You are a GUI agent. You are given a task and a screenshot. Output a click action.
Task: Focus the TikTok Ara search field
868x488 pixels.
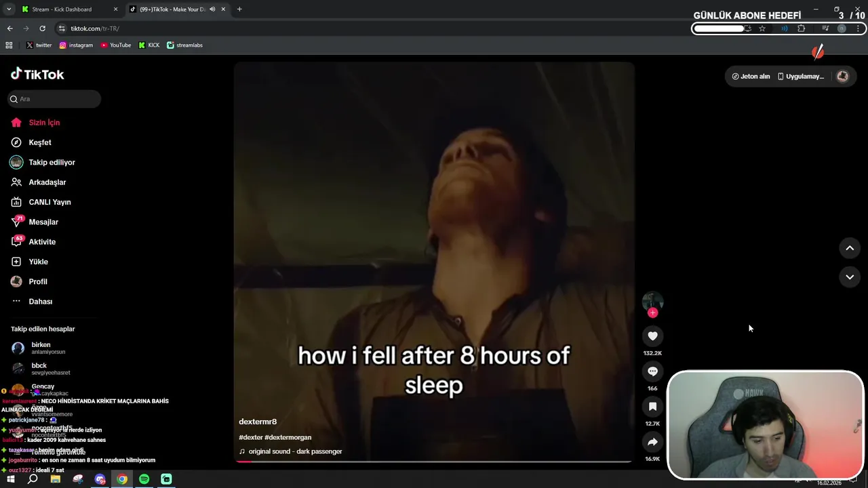coord(54,99)
